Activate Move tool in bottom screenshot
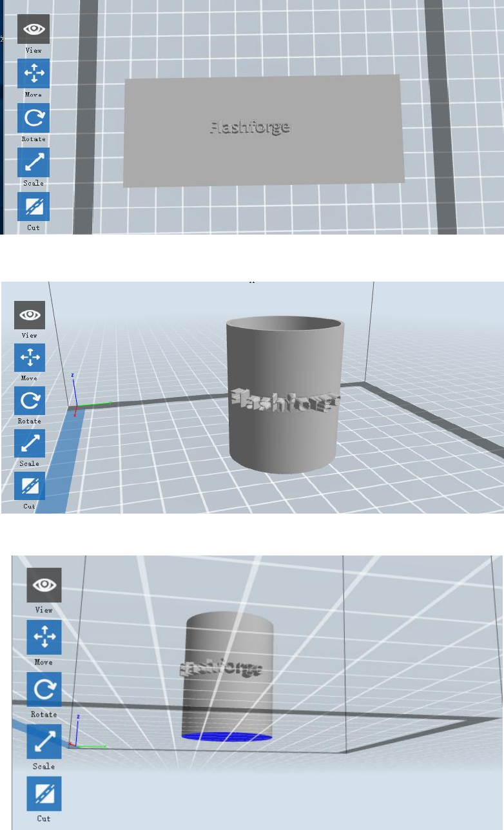Image resolution: width=504 pixels, height=830 pixels. coord(44,637)
